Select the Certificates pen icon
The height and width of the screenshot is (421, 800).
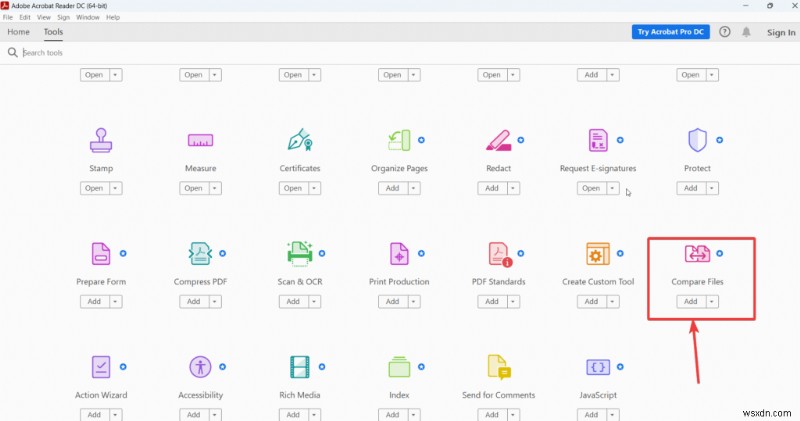coord(299,140)
